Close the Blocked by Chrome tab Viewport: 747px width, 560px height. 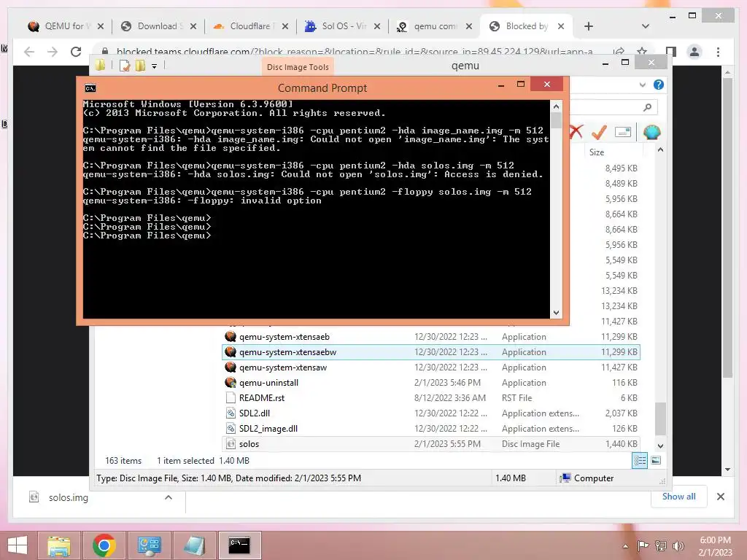[561, 26]
